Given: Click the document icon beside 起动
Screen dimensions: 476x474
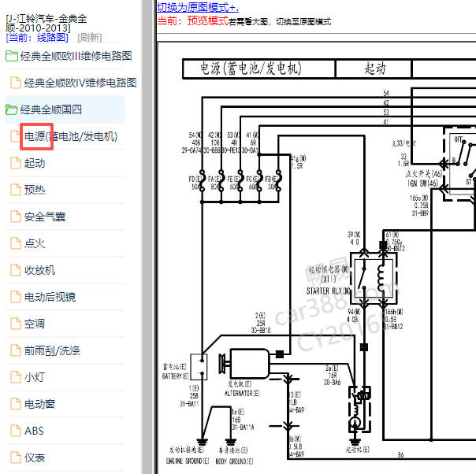Looking at the screenshot, I should point(16,163).
